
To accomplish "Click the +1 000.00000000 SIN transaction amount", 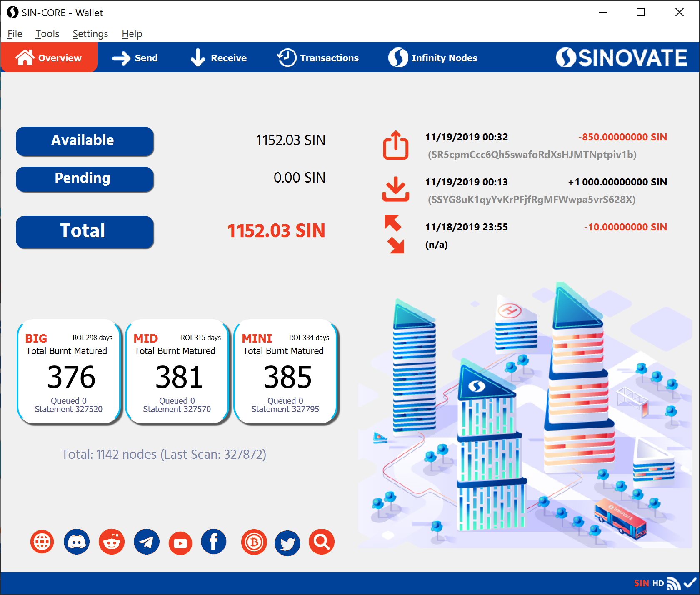I will coord(617,182).
